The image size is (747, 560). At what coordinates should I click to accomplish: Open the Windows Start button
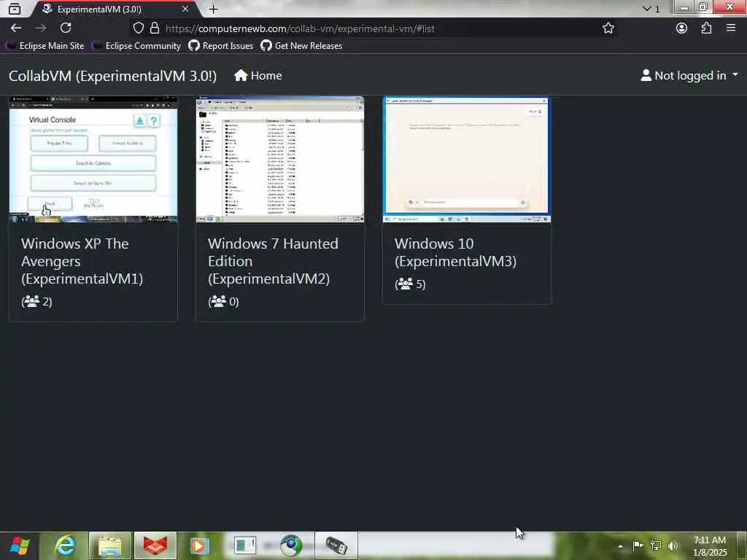tap(20, 545)
